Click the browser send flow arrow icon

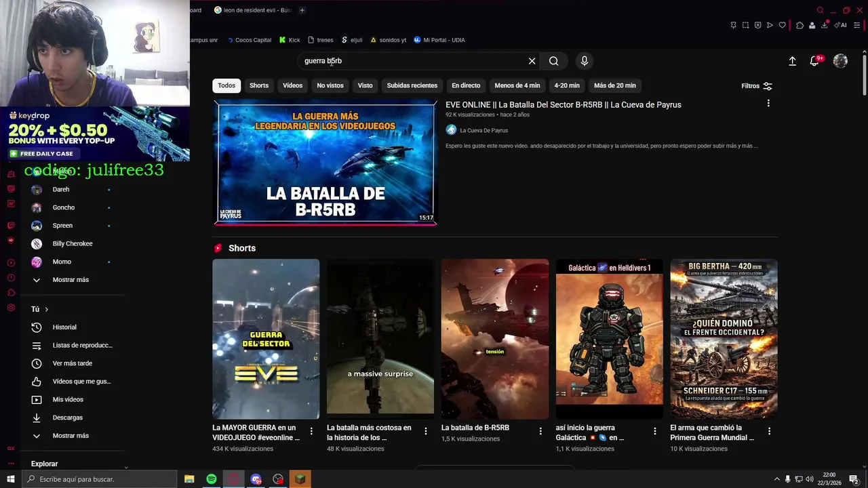pyautogui.click(x=770, y=25)
